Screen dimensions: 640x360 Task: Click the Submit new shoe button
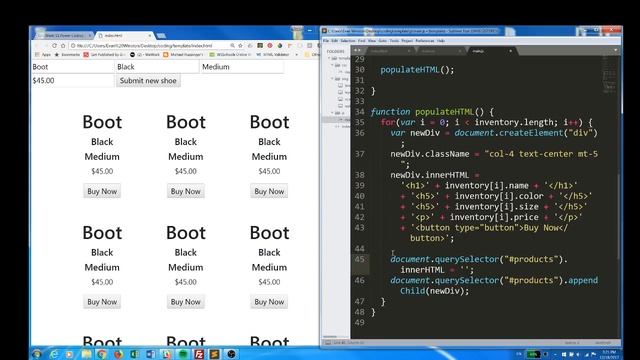(x=148, y=80)
